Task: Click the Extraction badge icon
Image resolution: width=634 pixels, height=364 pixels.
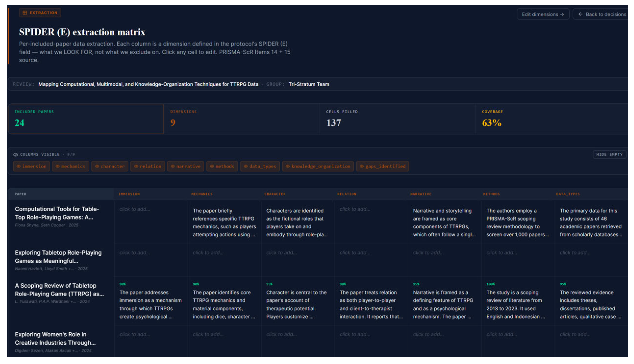Action: click(25, 13)
